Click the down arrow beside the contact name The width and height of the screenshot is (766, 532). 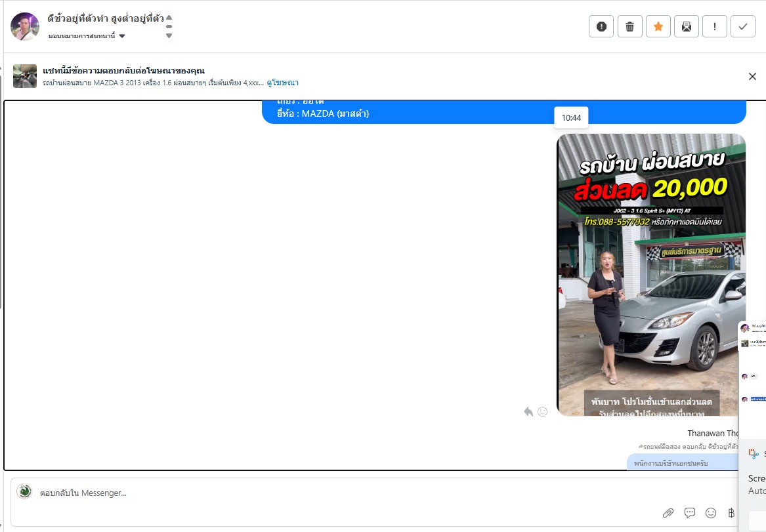tap(169, 35)
